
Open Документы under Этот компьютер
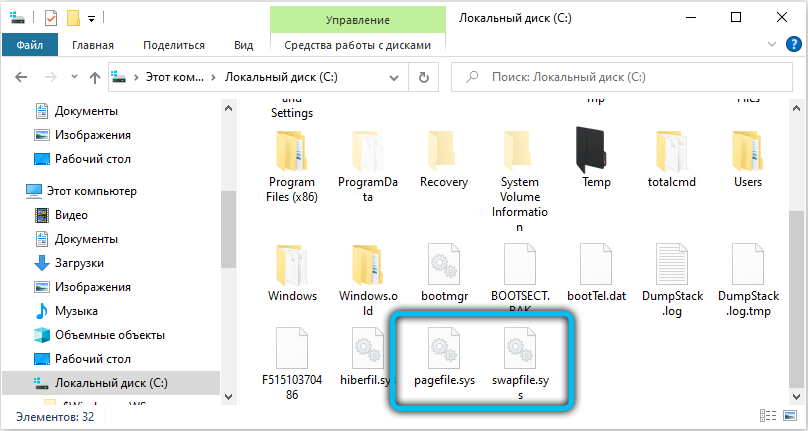[x=86, y=239]
